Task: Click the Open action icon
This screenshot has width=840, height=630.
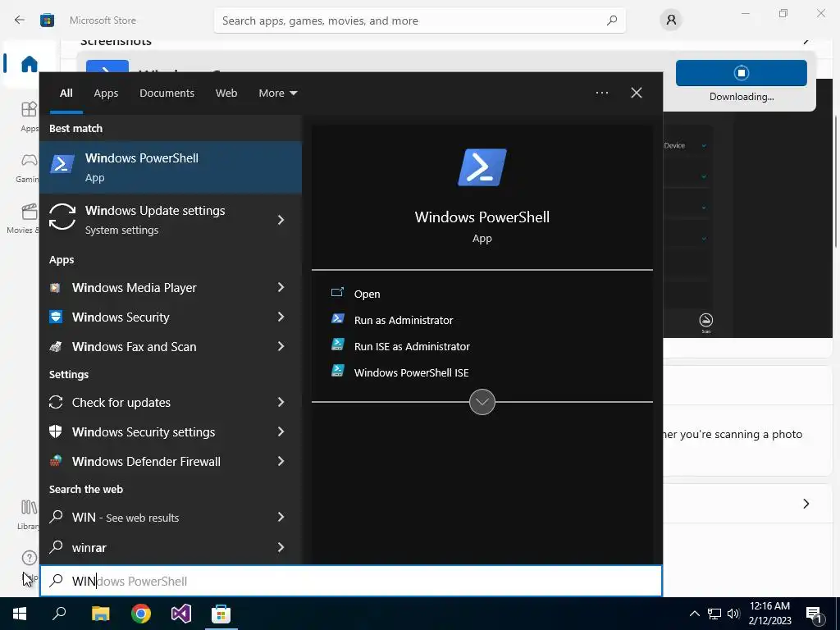Action: point(337,292)
